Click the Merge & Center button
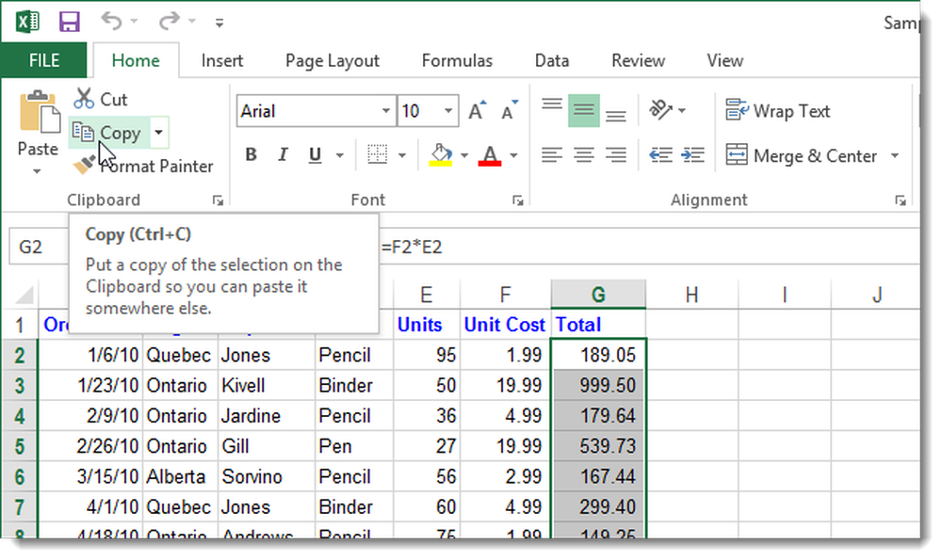The height and width of the screenshot is (560, 942). (x=802, y=155)
